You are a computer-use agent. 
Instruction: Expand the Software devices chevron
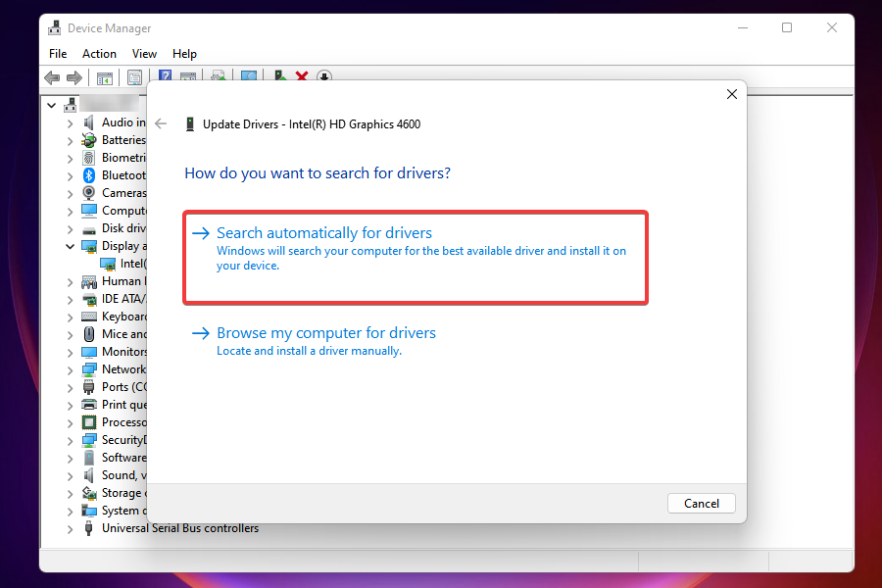[x=70, y=459]
